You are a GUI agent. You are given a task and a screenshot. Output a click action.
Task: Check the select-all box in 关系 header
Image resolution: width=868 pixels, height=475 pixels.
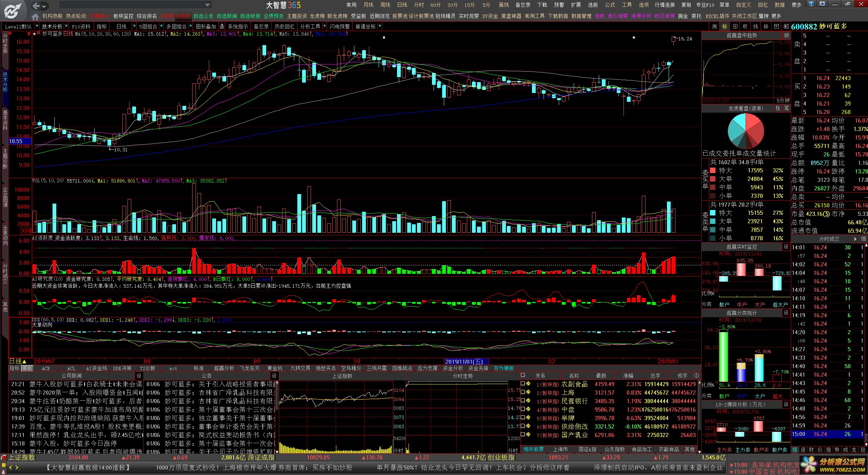tap(523, 375)
